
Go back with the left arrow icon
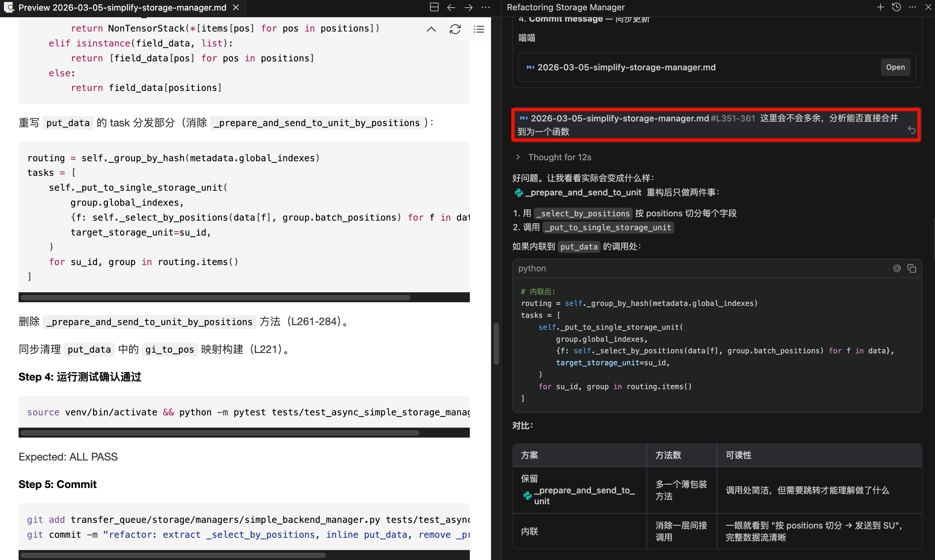click(451, 7)
